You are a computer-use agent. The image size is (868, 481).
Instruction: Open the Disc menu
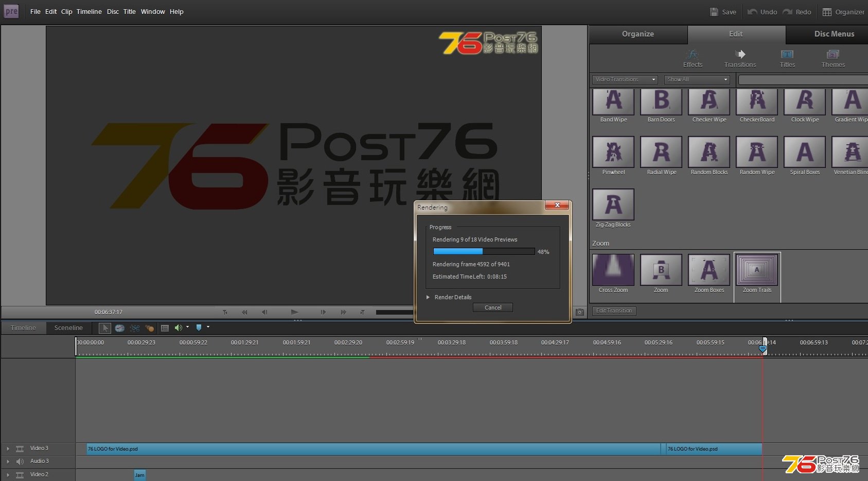tap(113, 11)
